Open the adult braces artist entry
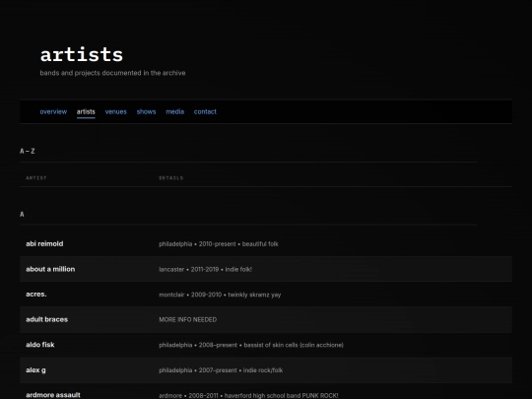The image size is (532, 399). (x=47, y=319)
